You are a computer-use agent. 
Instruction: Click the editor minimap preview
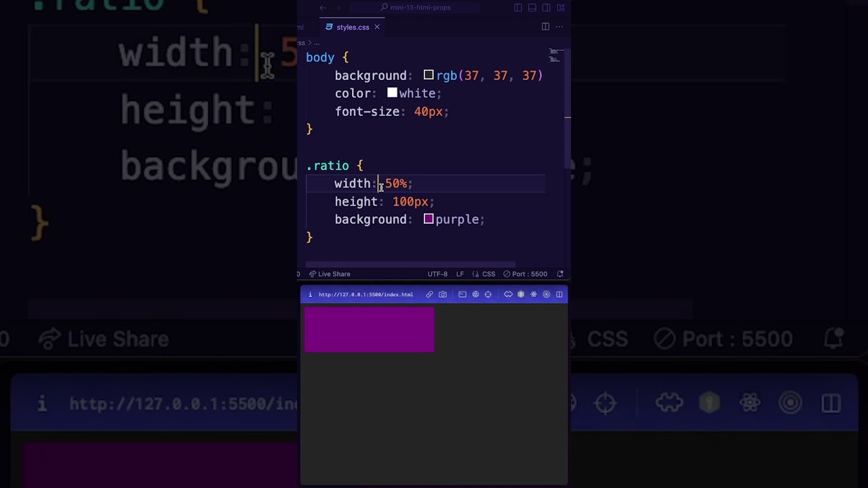[555, 55]
